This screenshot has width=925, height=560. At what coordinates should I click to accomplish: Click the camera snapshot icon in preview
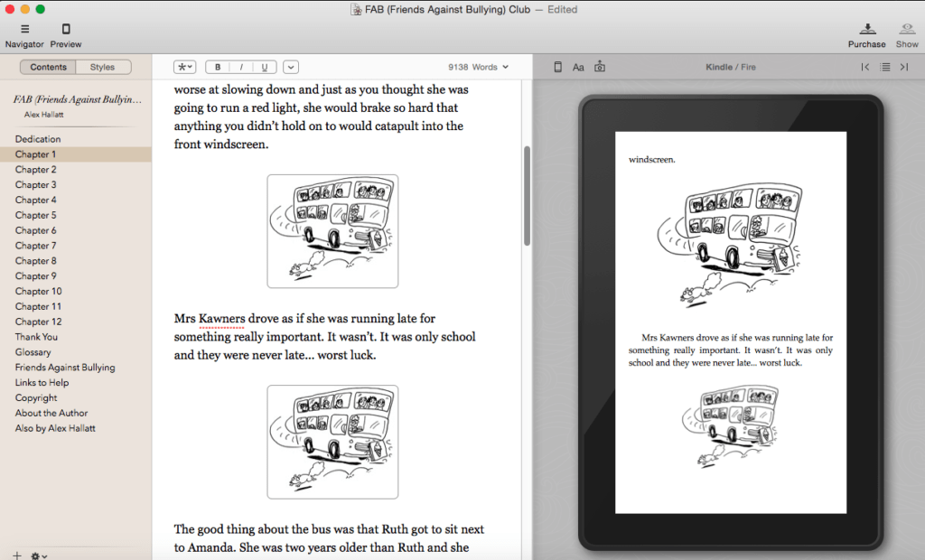point(600,67)
